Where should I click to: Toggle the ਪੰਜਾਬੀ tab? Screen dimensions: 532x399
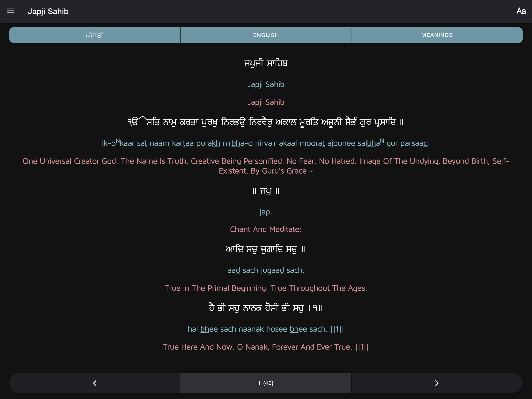(95, 35)
